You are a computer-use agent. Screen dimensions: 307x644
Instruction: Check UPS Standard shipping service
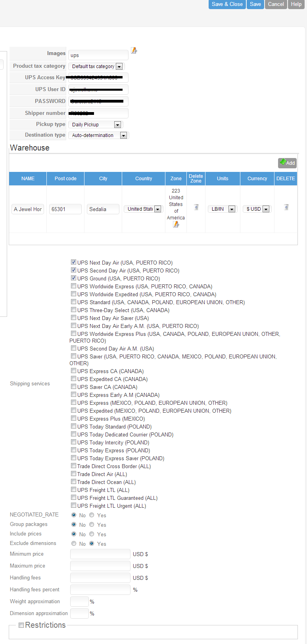click(73, 302)
